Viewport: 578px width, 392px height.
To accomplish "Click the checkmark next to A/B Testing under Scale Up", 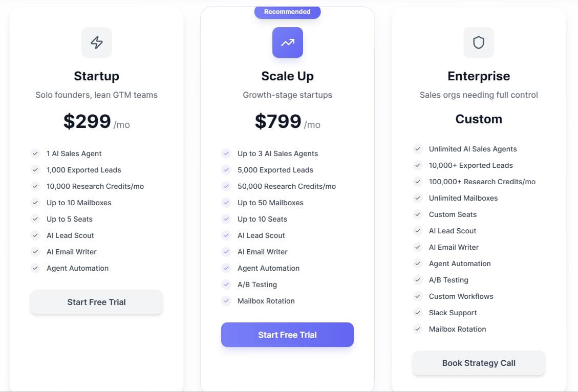I will (x=226, y=284).
